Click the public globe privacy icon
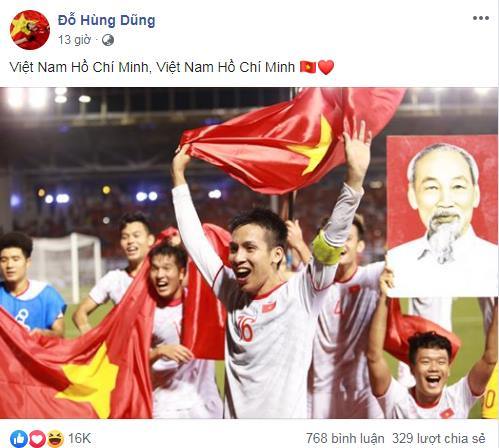The image size is (499, 448). [108, 40]
